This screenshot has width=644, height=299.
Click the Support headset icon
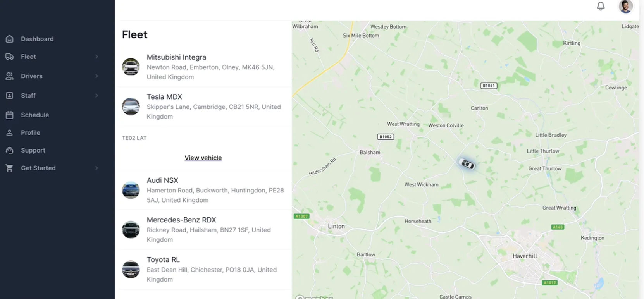point(10,150)
